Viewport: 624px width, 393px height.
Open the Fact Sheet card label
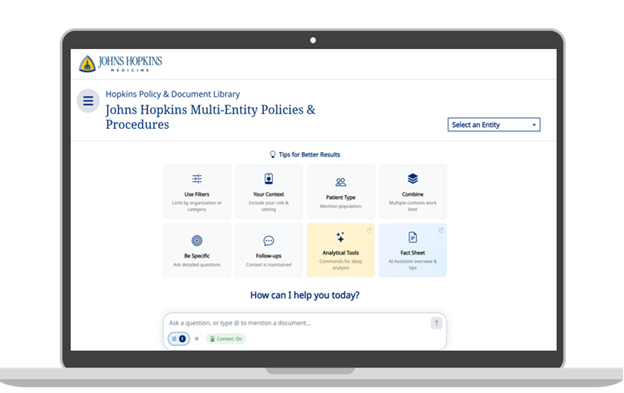click(x=413, y=253)
